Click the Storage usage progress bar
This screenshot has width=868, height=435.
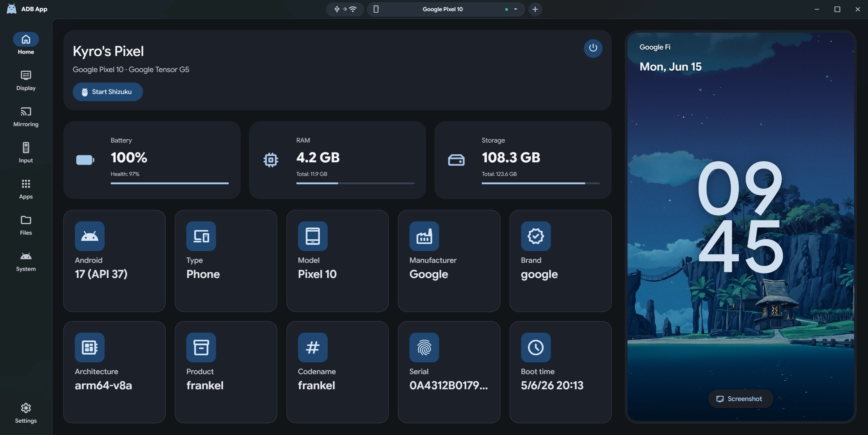tap(541, 183)
